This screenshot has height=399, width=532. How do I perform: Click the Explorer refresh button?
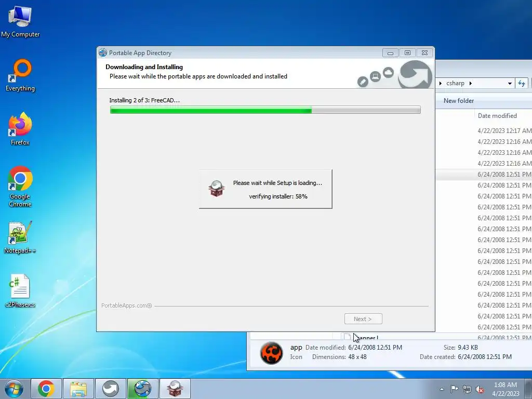pos(522,83)
